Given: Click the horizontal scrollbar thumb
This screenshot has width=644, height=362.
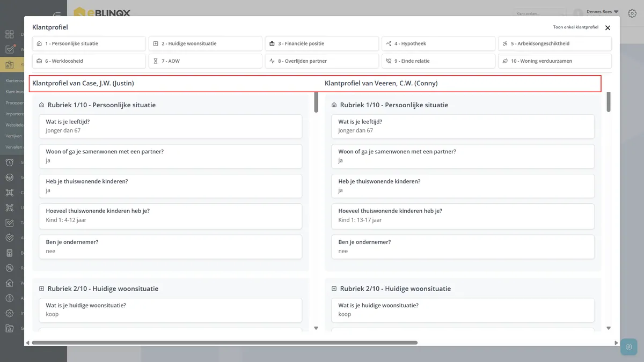Looking at the screenshot, I should (x=224, y=343).
